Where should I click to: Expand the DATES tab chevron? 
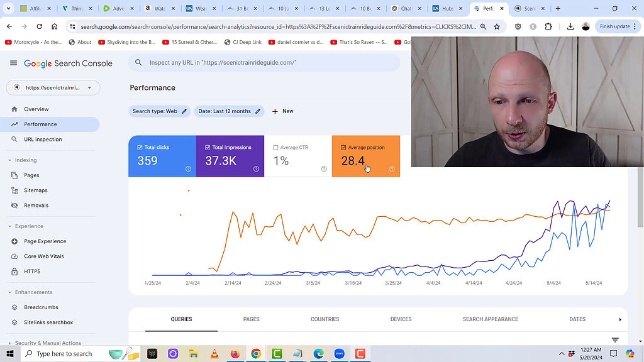pos(619,319)
